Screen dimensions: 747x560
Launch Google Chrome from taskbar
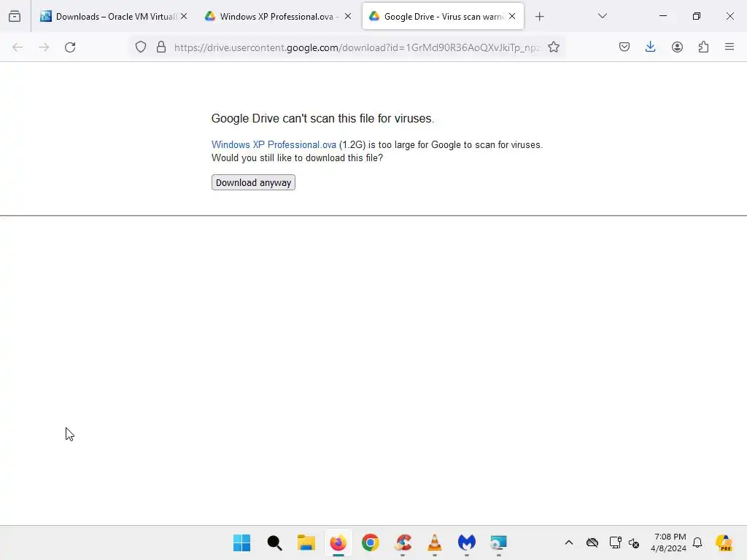370,542
